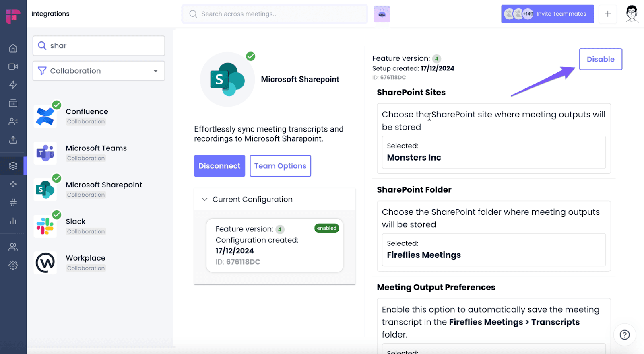Focus the 'Search across meetings' field
This screenshot has height=354, width=644.
[x=275, y=14]
